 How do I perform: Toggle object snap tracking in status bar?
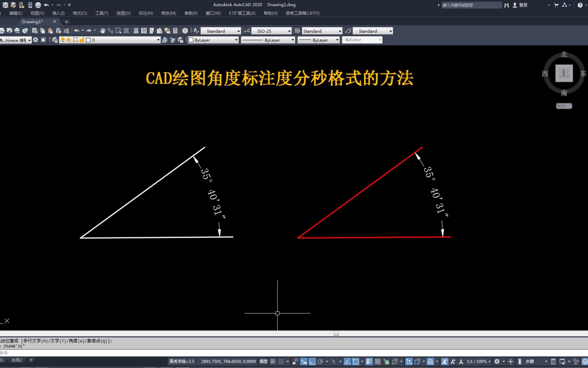(347, 361)
